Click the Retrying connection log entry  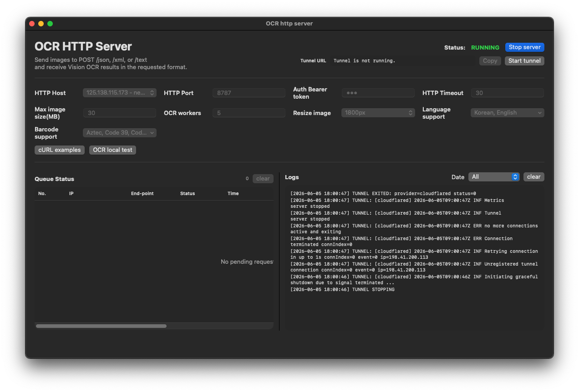click(414, 254)
